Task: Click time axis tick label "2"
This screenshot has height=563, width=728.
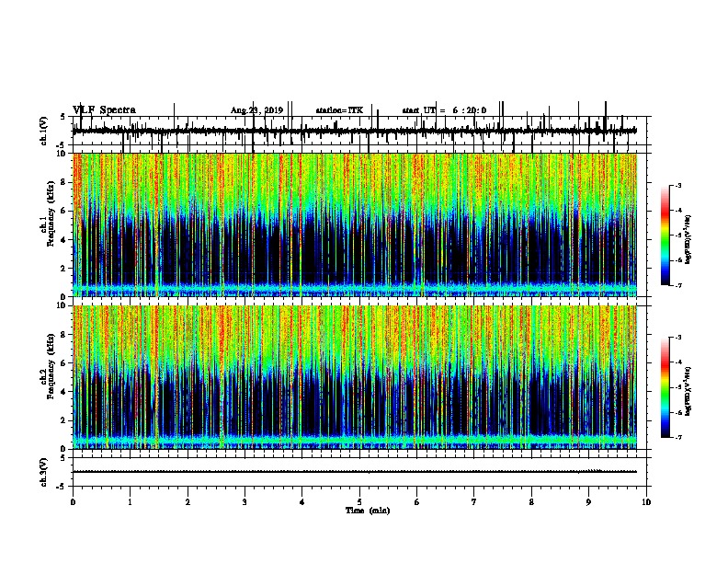Action: [x=188, y=502]
